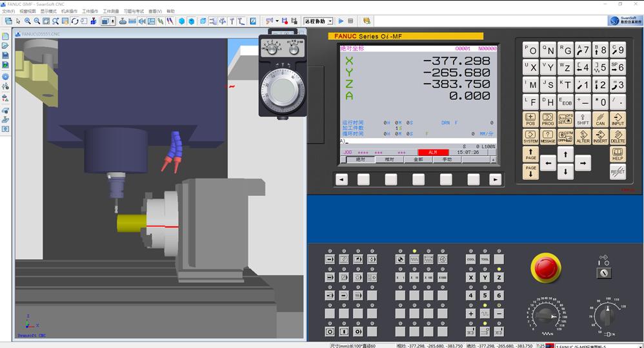Click the RESET key
Screen dimensions: 644x348
618,171
